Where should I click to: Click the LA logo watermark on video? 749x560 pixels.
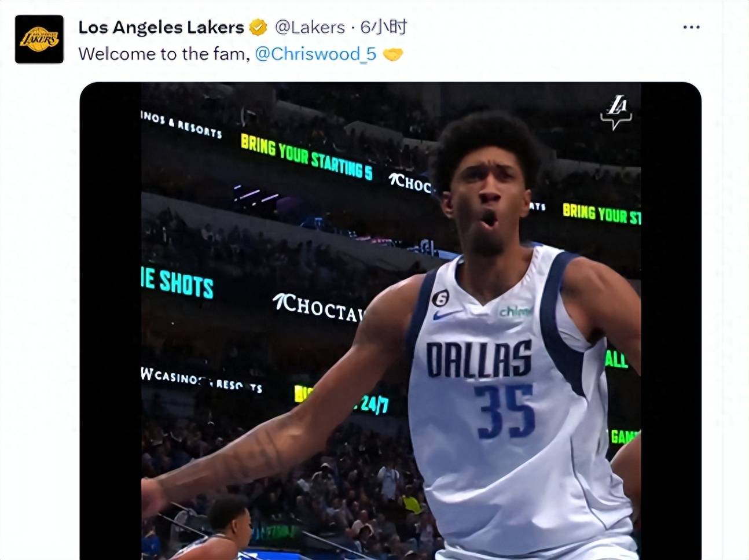click(x=616, y=112)
